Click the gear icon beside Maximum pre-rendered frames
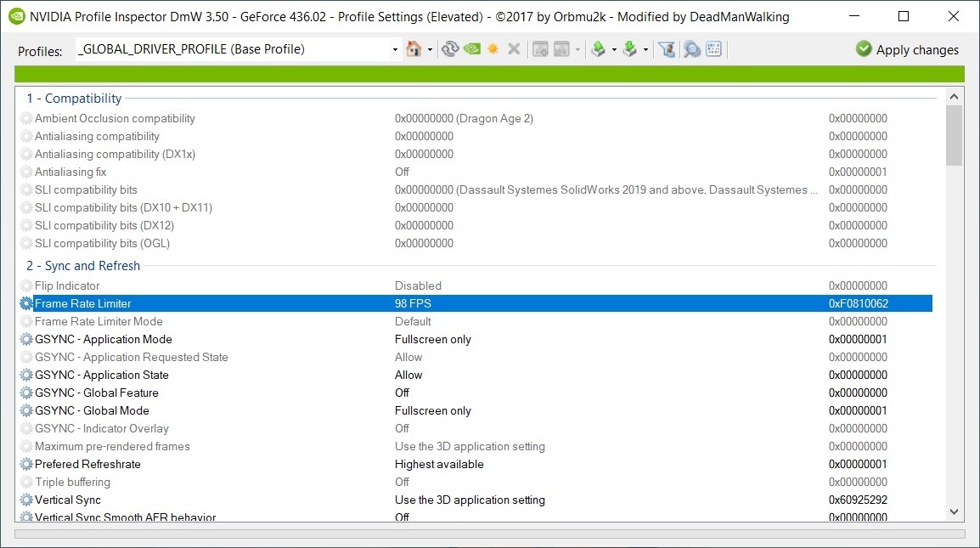Viewport: 980px width, 548px height. coord(26,447)
